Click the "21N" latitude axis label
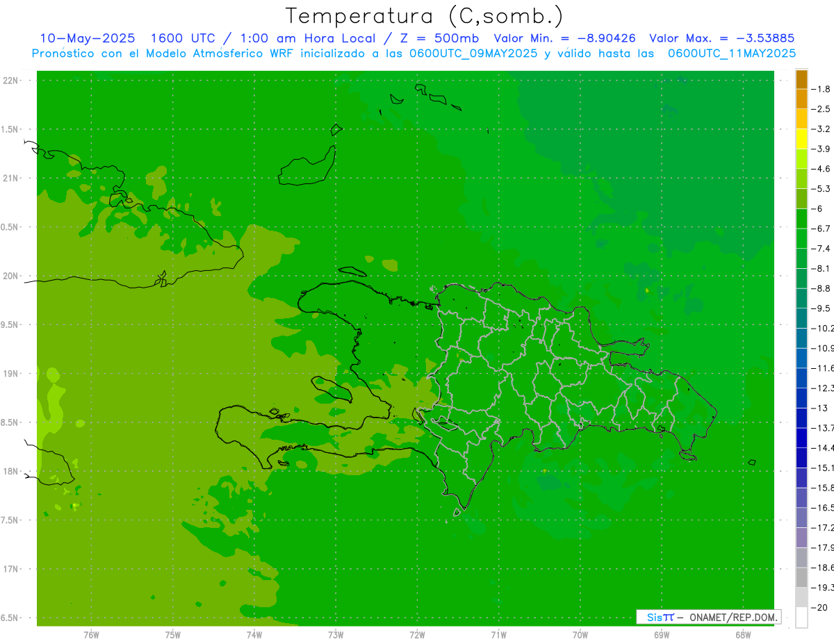 (x=11, y=178)
